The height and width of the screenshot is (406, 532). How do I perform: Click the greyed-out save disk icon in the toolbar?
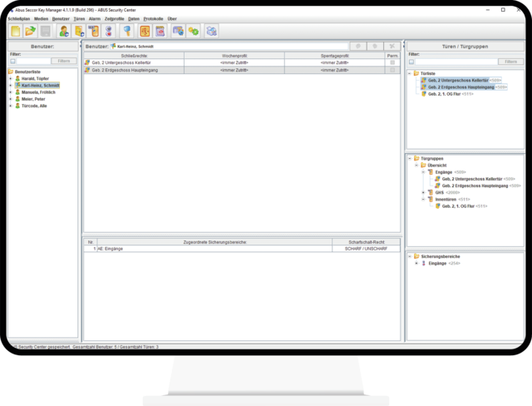[x=46, y=32]
